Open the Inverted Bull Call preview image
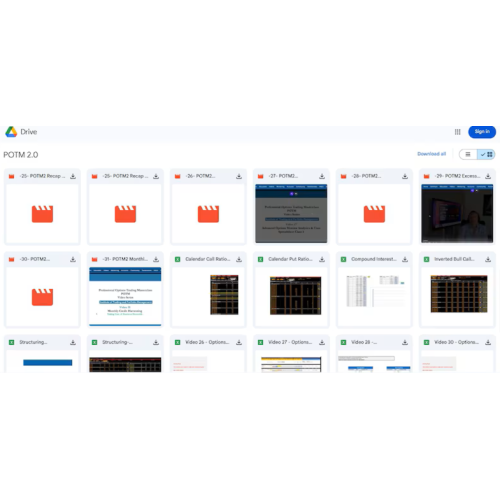The image size is (500, 500). pos(457,297)
